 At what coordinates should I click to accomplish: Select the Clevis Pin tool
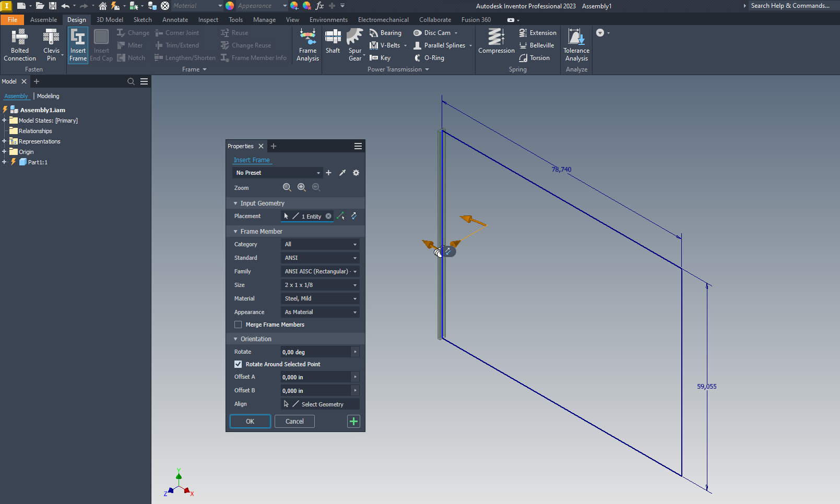pyautogui.click(x=51, y=44)
